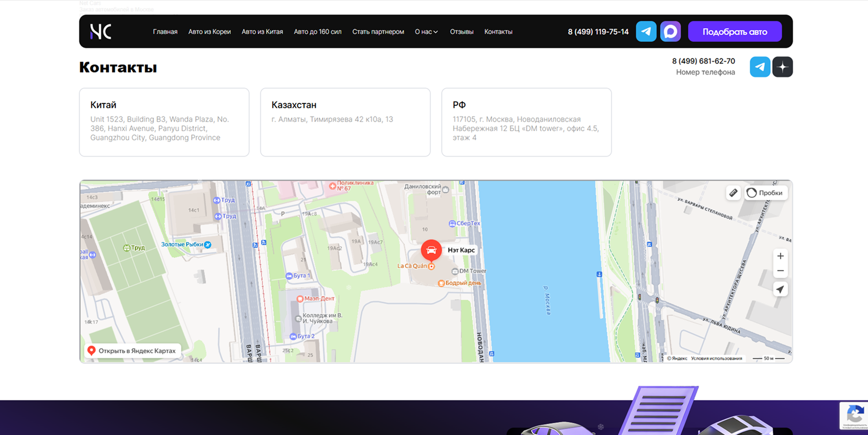
Task: Click the Guangzhou address text in Китай card
Action: pos(160,128)
